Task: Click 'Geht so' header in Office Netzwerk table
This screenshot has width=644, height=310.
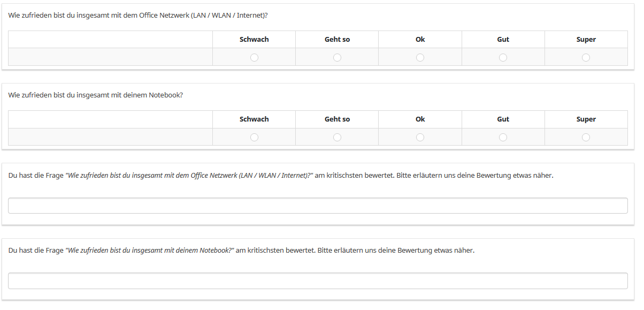Action: tap(337, 40)
